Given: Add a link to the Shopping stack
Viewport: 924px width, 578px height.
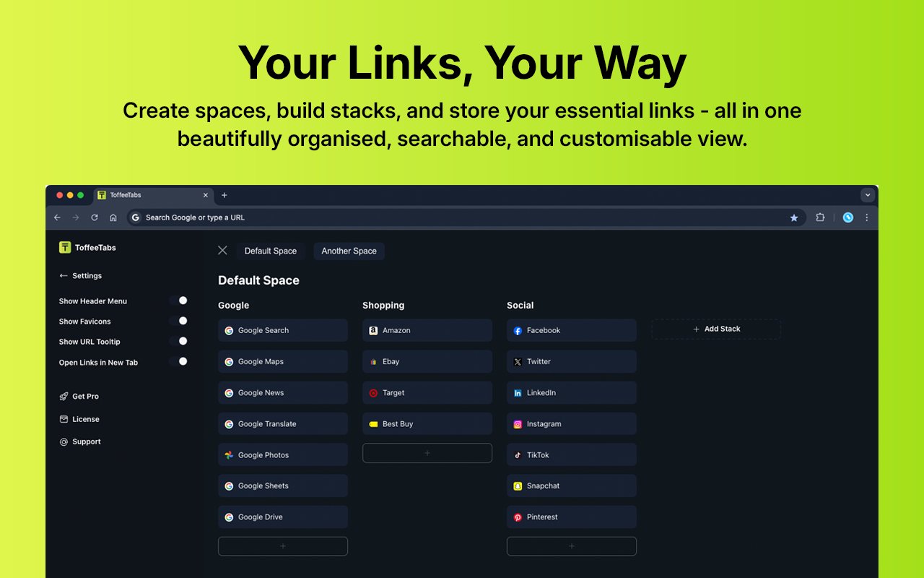Looking at the screenshot, I should [x=427, y=453].
